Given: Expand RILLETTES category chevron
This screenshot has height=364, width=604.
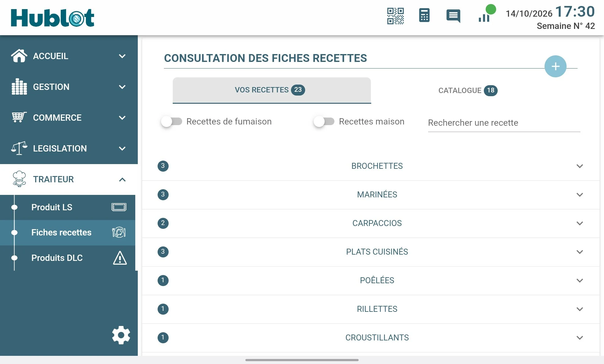Looking at the screenshot, I should (580, 309).
